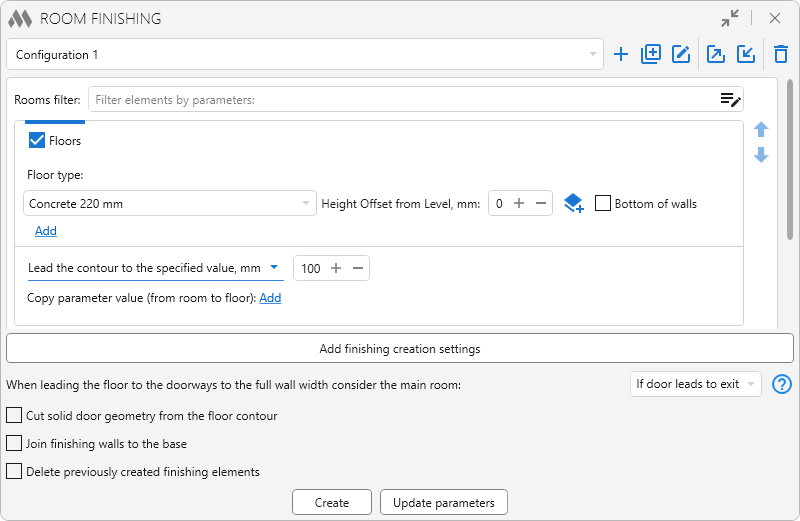Import configuration from file
This screenshot has width=800, height=521.
click(746, 55)
